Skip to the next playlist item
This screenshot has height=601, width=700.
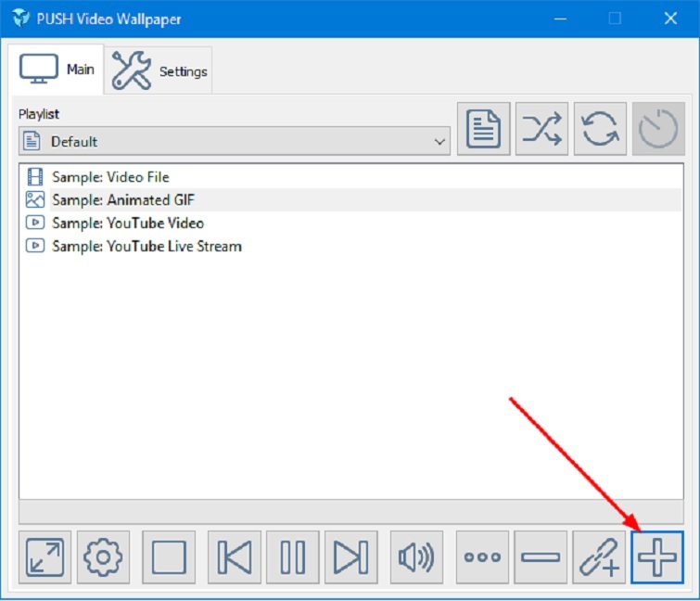click(350, 557)
